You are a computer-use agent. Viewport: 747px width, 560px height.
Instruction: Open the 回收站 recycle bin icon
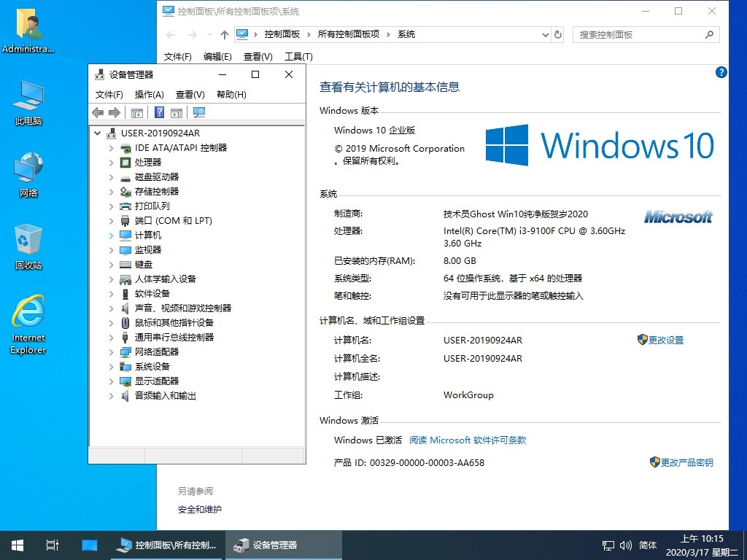28,246
